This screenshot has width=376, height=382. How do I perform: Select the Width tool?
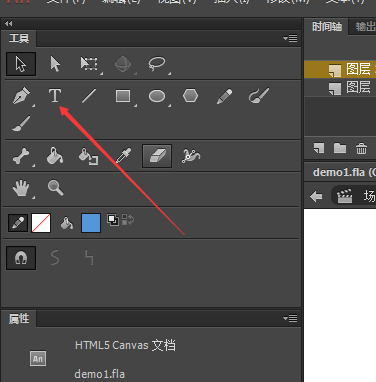click(191, 156)
